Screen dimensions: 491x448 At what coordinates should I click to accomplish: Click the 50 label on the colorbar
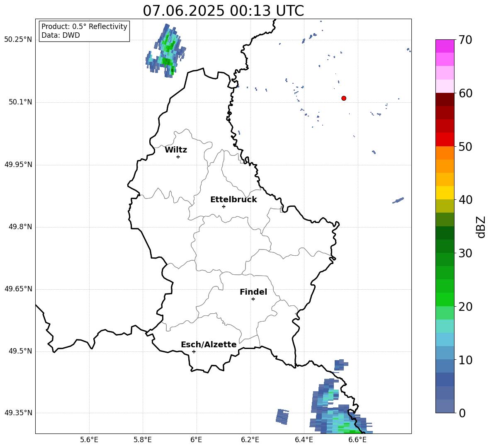[x=465, y=146]
